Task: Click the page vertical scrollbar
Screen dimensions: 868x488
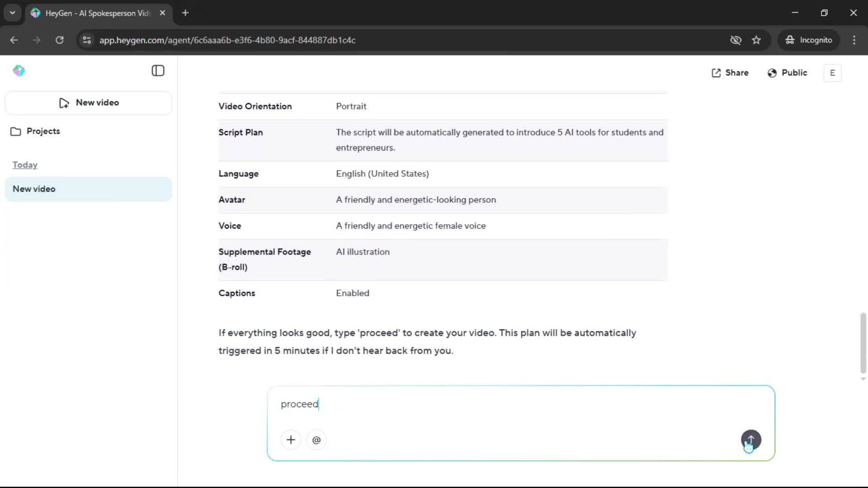Action: (x=863, y=342)
